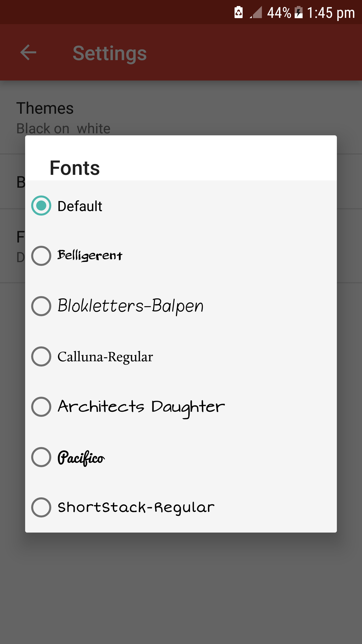
Task: Tap the Settings title text
Action: pos(110,53)
